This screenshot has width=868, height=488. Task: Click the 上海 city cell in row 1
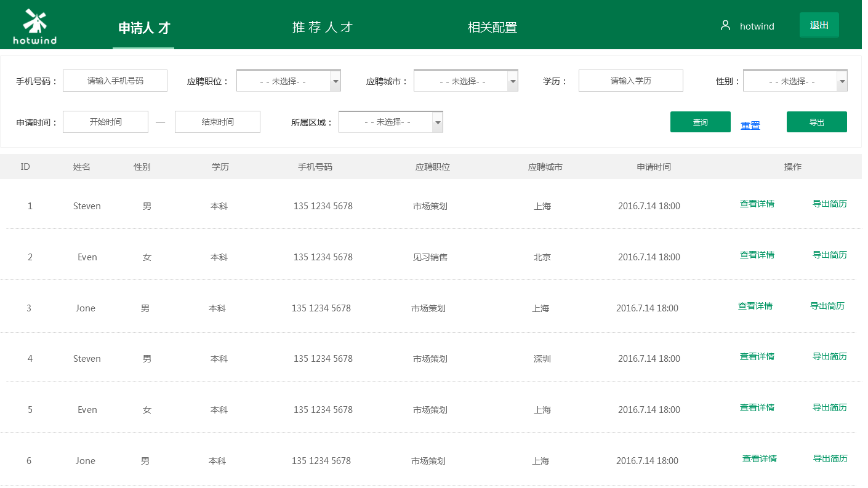(542, 206)
